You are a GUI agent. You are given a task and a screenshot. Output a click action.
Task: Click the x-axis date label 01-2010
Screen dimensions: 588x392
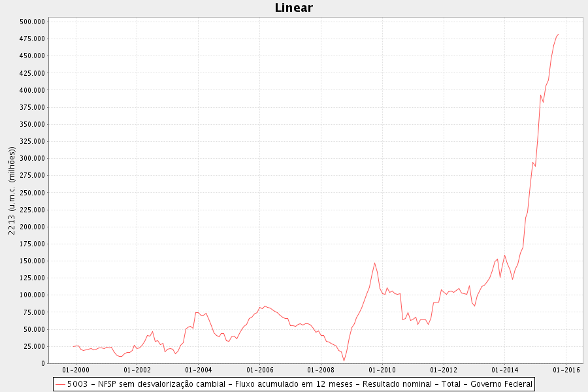[x=382, y=370]
